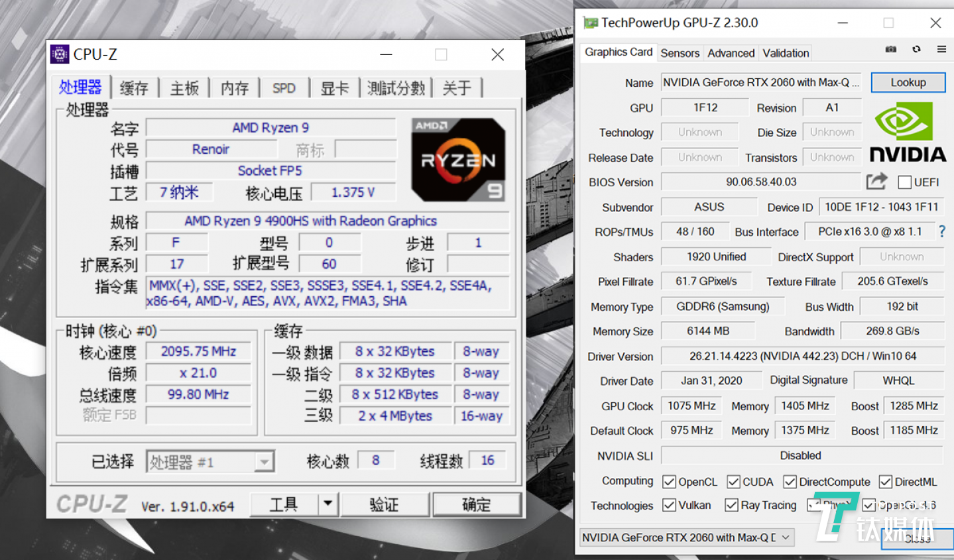Toggle the Ray Tracing checkbox
Screen dimensions: 954x560
[731, 506]
